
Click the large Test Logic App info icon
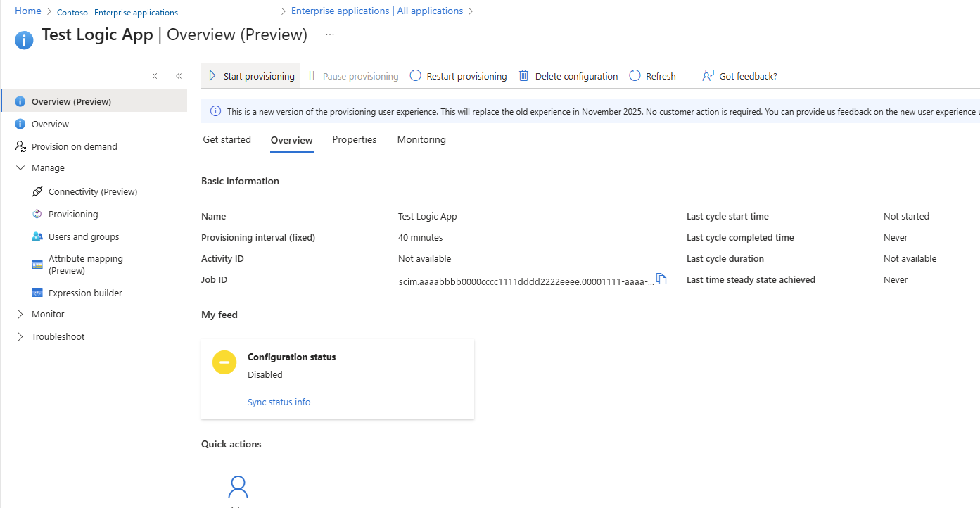[x=24, y=40]
